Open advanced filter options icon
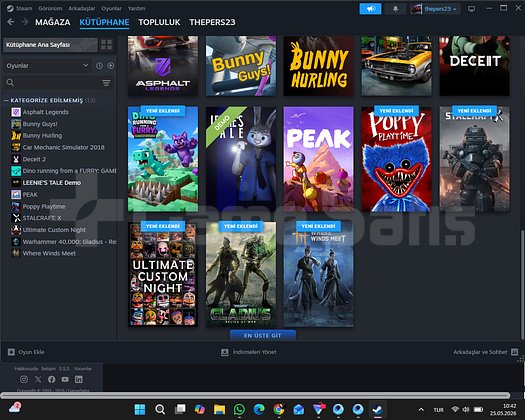Viewport: 525px width, 420px height. tap(106, 83)
